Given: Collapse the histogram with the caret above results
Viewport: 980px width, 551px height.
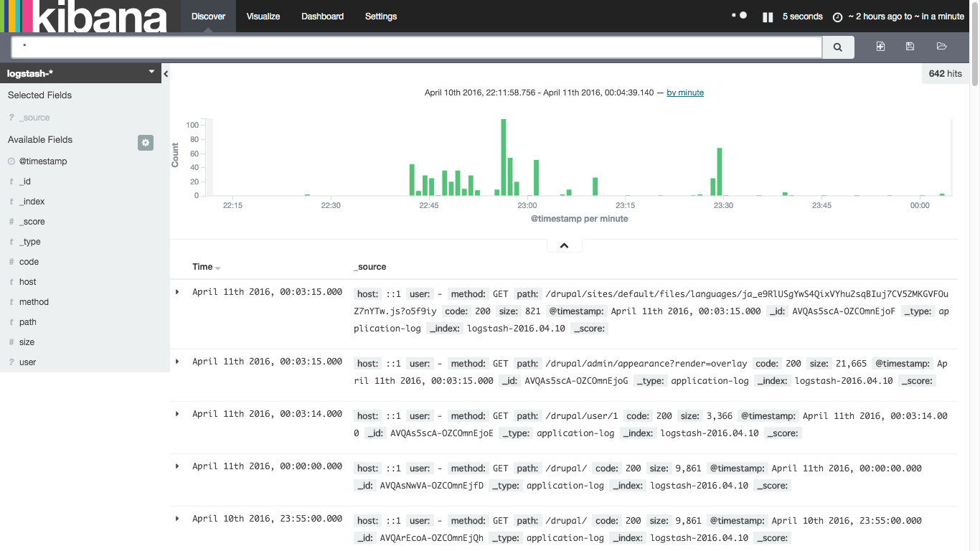Looking at the screenshot, I should 564,245.
